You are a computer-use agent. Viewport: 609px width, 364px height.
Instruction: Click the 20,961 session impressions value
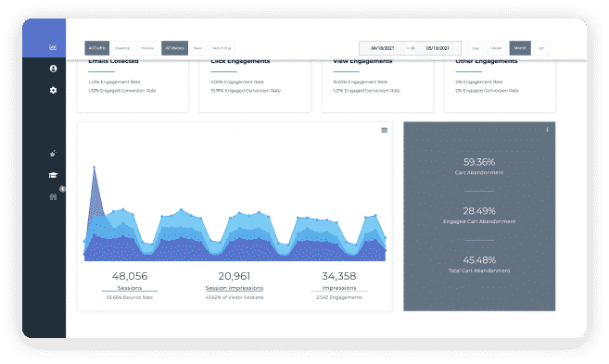(235, 276)
